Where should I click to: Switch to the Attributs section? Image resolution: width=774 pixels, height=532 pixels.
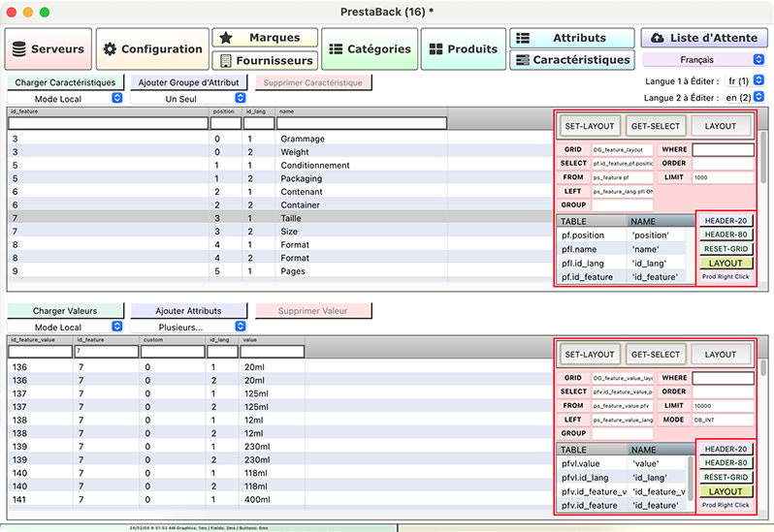pos(571,38)
